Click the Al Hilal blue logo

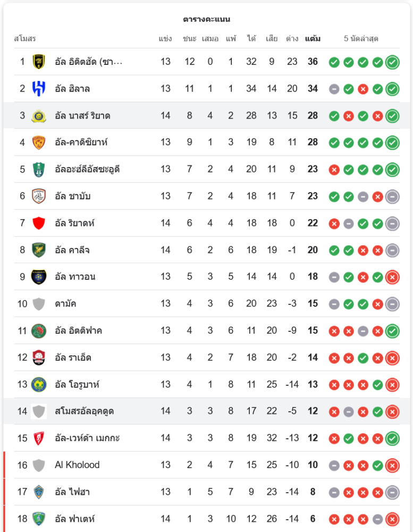39,88
